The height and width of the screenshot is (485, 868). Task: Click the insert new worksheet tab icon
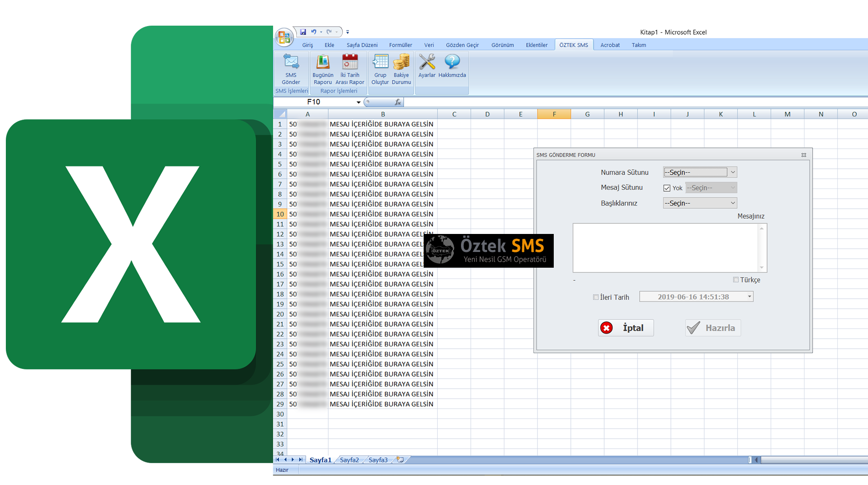coord(400,460)
